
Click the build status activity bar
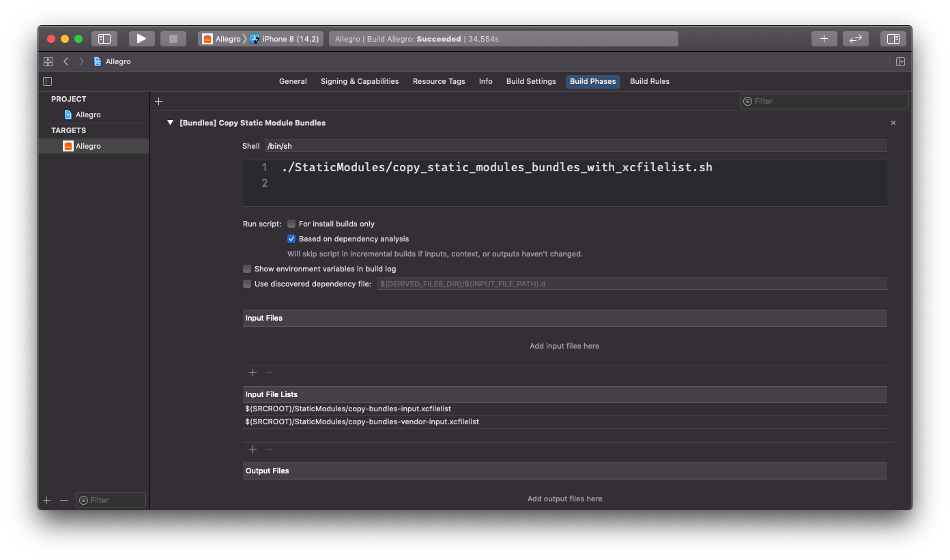pyautogui.click(x=504, y=39)
